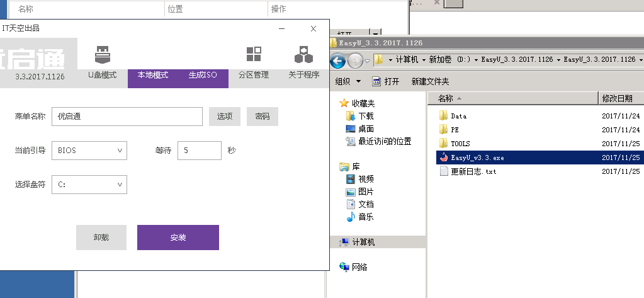Viewport: 644px width, 298px height.
Task: Open the 当前引导 BIOS dropdown
Action: pos(89,151)
